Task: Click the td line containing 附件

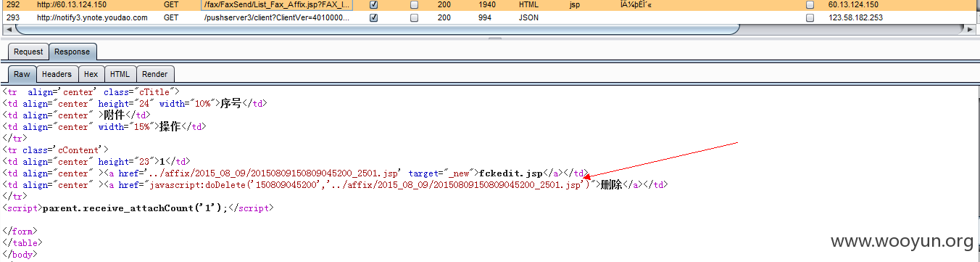Action: [x=77, y=115]
